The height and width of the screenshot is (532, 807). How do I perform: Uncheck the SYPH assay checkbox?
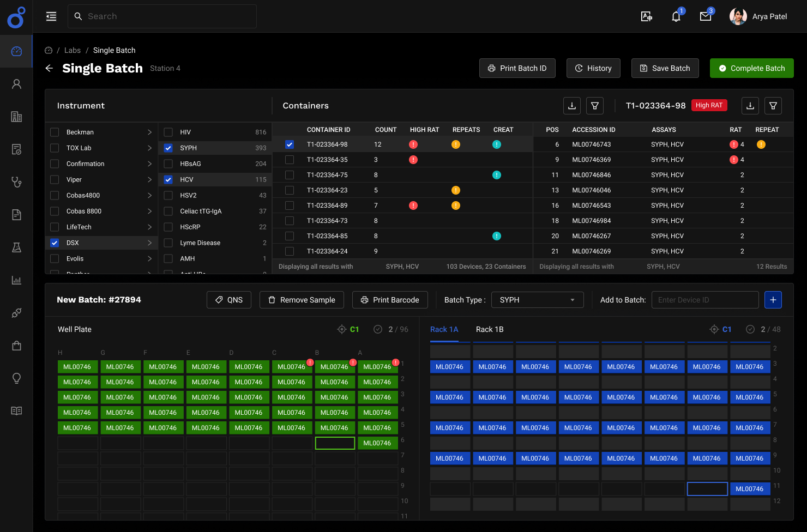pyautogui.click(x=168, y=148)
